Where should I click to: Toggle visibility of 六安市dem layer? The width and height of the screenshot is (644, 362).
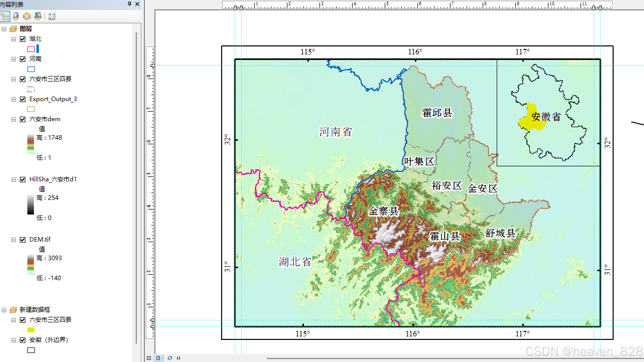pyautogui.click(x=23, y=119)
